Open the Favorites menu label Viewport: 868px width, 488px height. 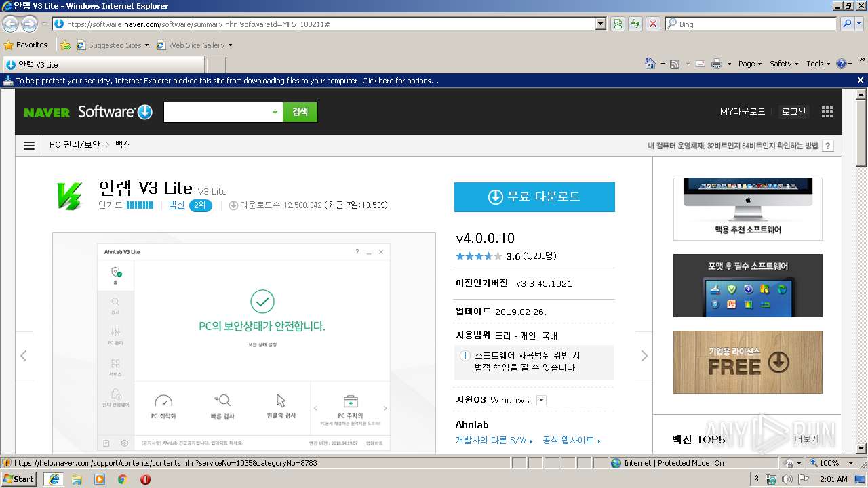point(32,45)
